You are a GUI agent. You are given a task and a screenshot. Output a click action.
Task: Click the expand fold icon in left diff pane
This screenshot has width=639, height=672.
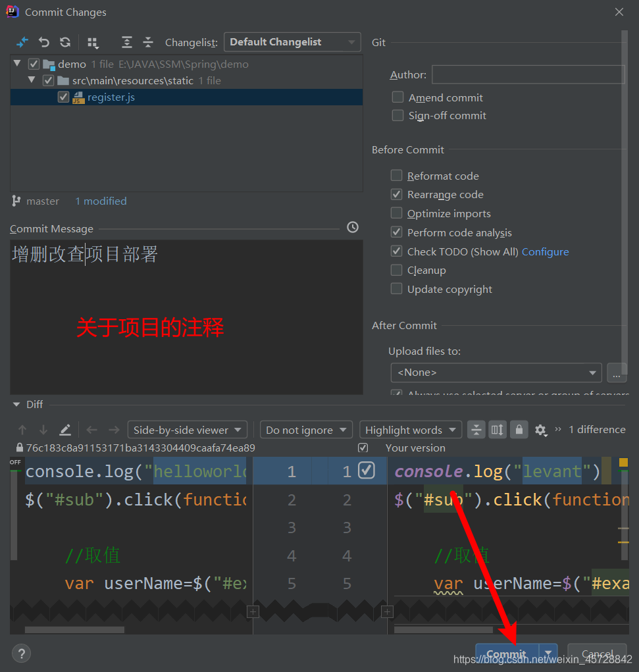pos(253,612)
